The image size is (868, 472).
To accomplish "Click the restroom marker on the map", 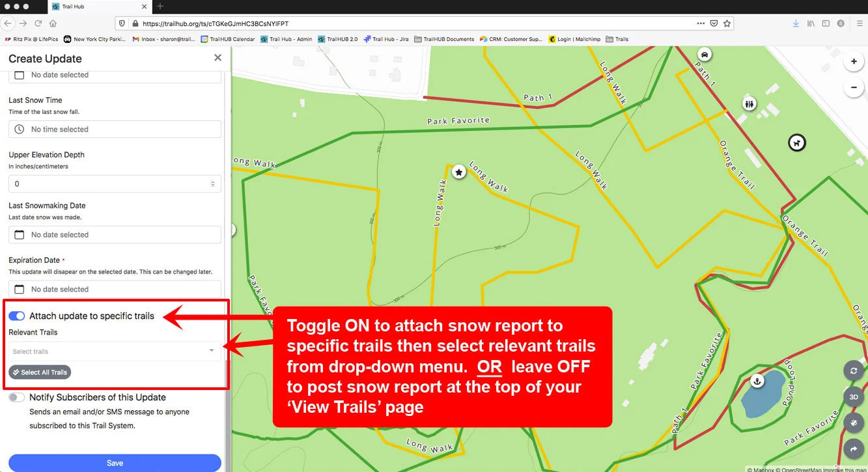I will point(749,104).
